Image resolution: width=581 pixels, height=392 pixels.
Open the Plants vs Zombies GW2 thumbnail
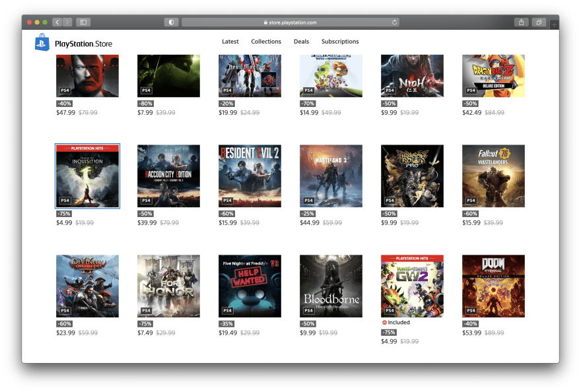412,286
